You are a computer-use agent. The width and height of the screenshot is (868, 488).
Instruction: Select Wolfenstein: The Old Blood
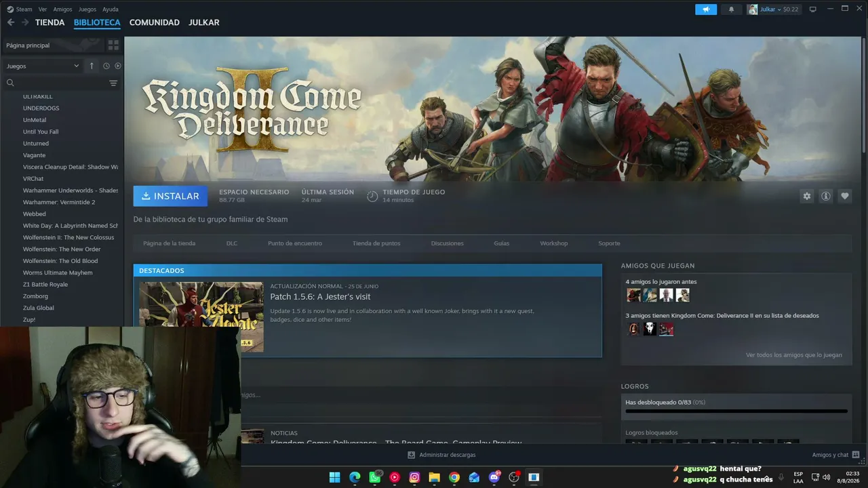pos(62,261)
